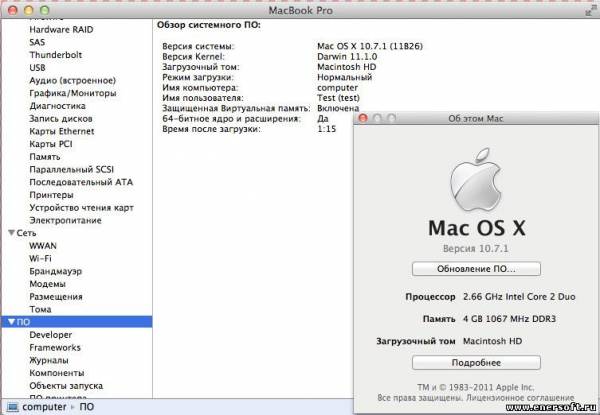
Task: Click computer in the path bar
Action: click(x=44, y=407)
